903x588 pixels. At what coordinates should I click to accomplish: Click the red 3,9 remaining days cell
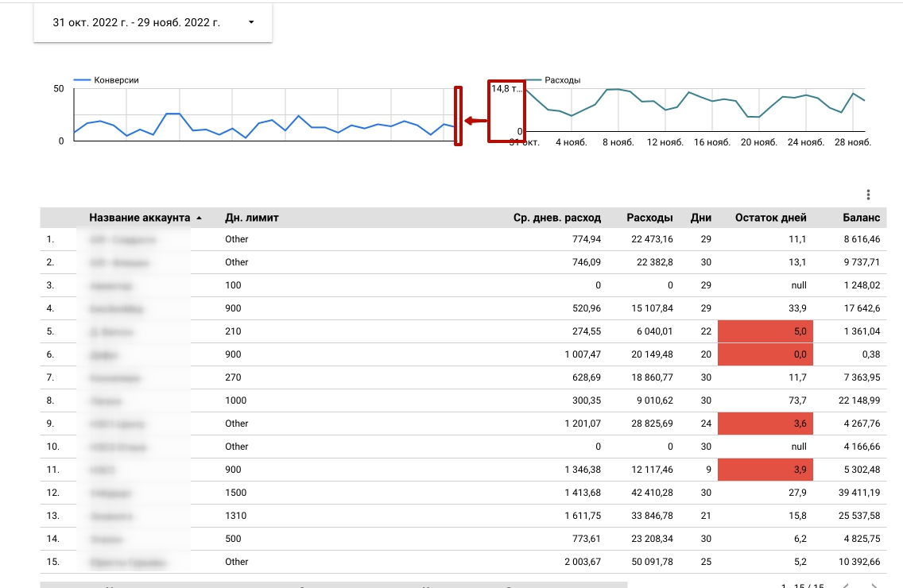click(762, 470)
